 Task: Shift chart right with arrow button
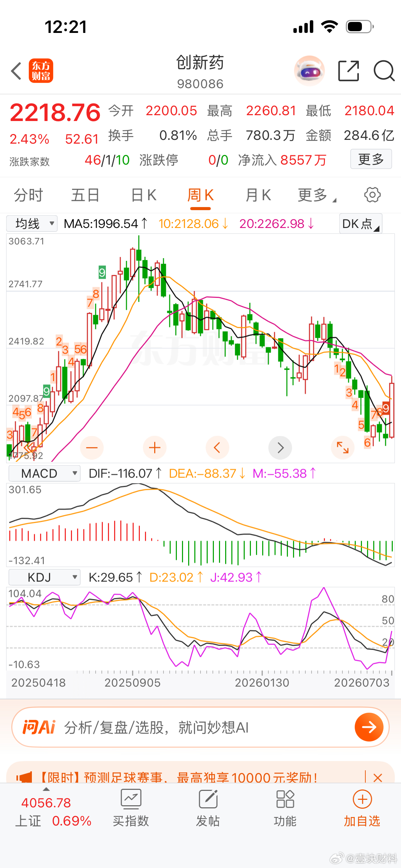pos(280,447)
